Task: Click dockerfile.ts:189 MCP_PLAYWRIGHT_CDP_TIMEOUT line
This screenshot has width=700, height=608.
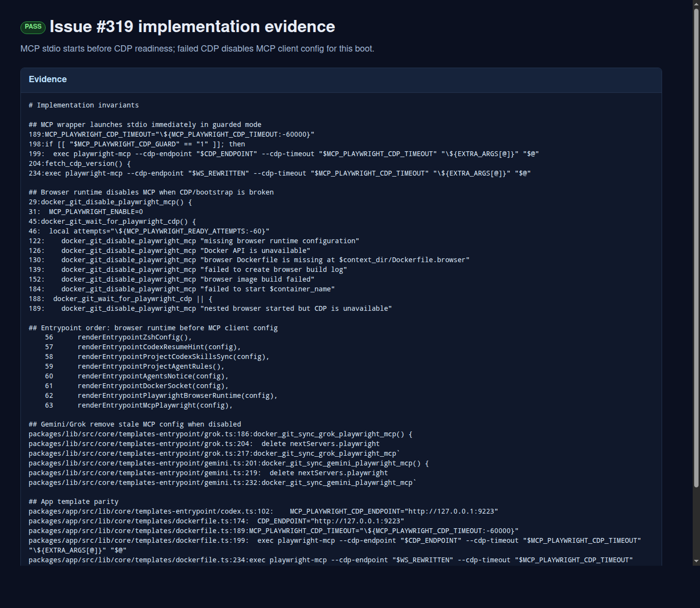Action: (274, 531)
